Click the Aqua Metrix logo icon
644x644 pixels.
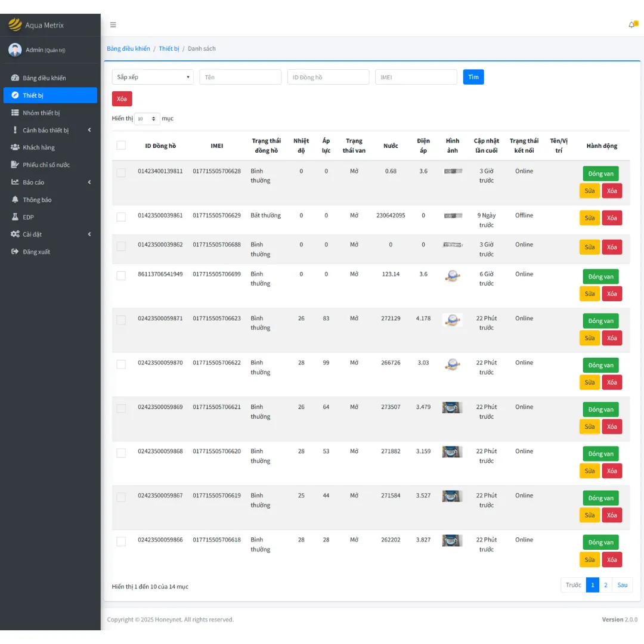click(14, 25)
